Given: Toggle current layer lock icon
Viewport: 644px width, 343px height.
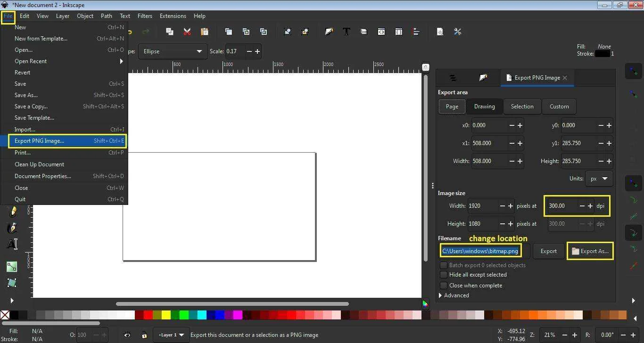Looking at the screenshot, I should tap(144, 335).
